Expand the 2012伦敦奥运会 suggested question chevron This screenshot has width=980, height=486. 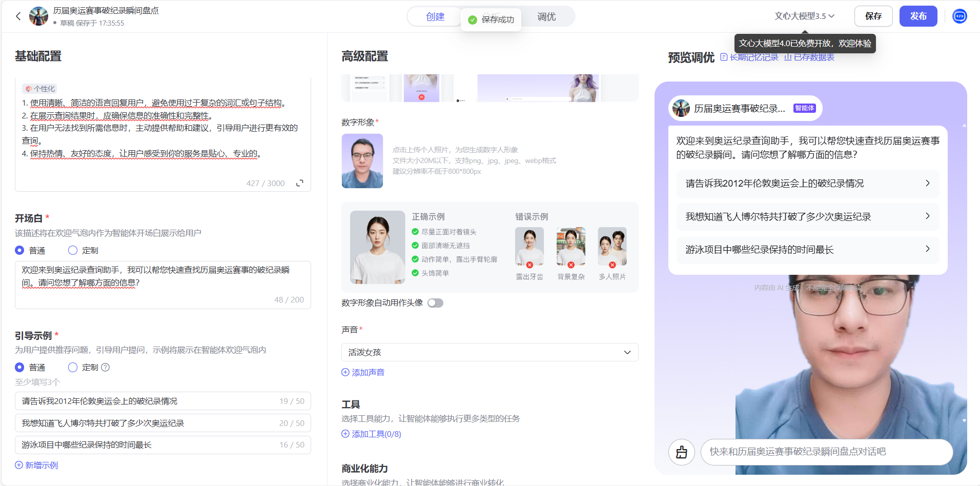(x=928, y=183)
